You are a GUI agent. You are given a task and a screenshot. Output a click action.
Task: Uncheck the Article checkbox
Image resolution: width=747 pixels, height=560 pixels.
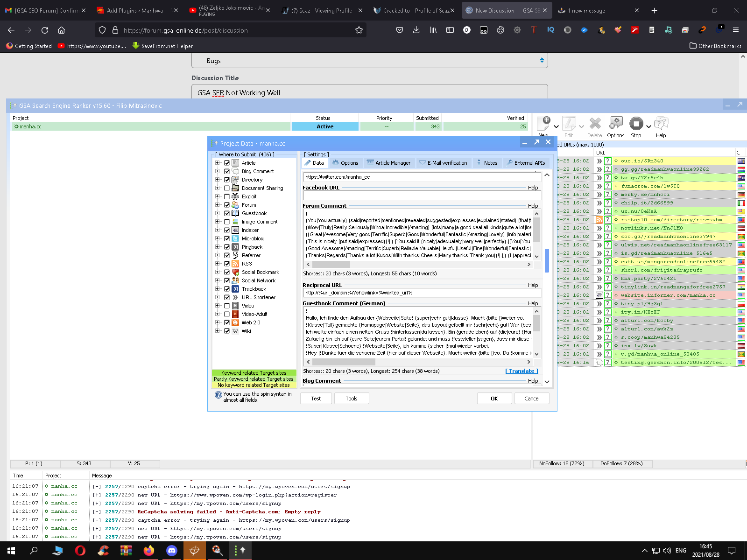[x=227, y=163]
